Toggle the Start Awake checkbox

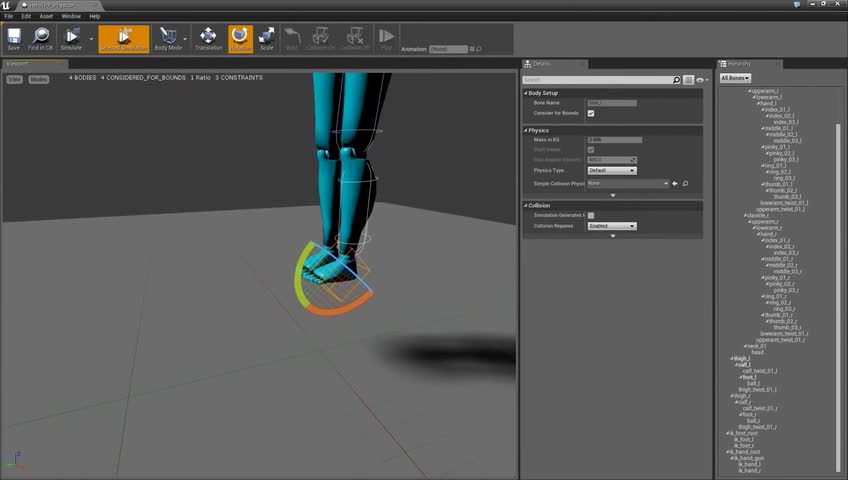pos(591,150)
